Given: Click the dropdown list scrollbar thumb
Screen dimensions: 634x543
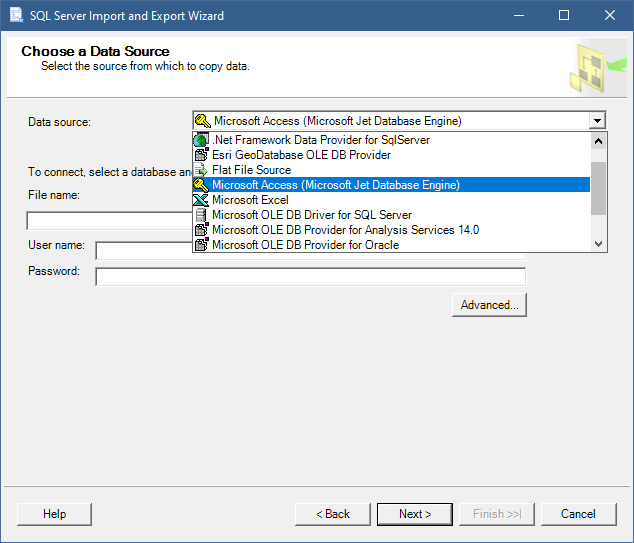Looking at the screenshot, I should point(598,188).
